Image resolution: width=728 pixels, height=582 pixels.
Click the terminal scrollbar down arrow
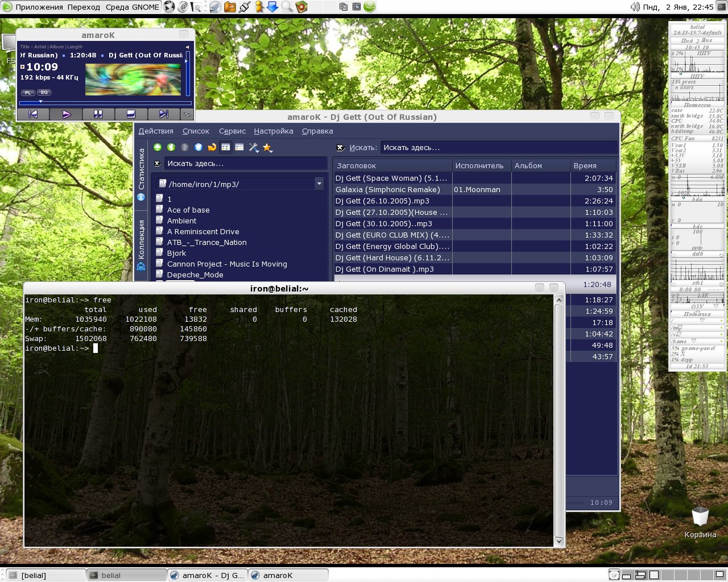(x=559, y=541)
